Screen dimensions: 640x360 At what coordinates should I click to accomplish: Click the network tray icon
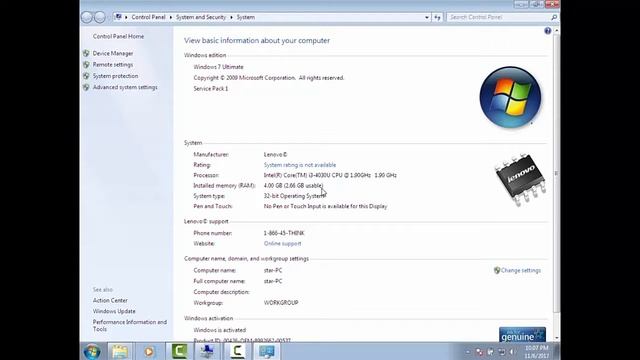pos(501,352)
